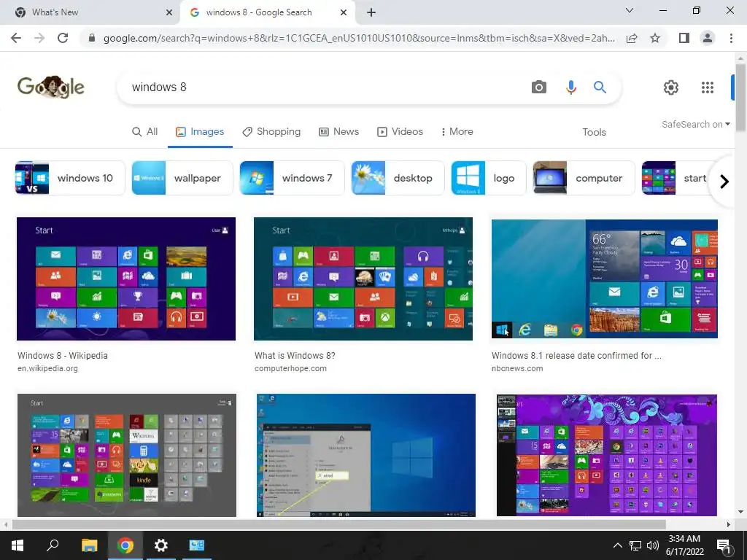Open the volume speaker tray icon
747x560 pixels.
click(653, 545)
